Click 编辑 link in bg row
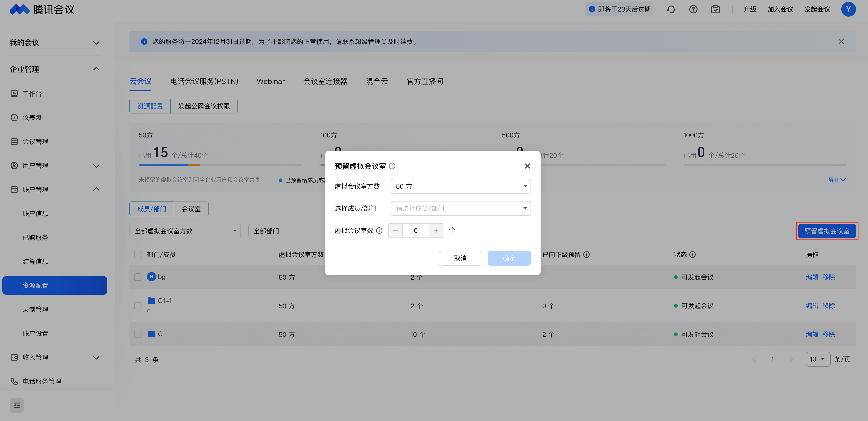This screenshot has width=868, height=421. [x=812, y=277]
